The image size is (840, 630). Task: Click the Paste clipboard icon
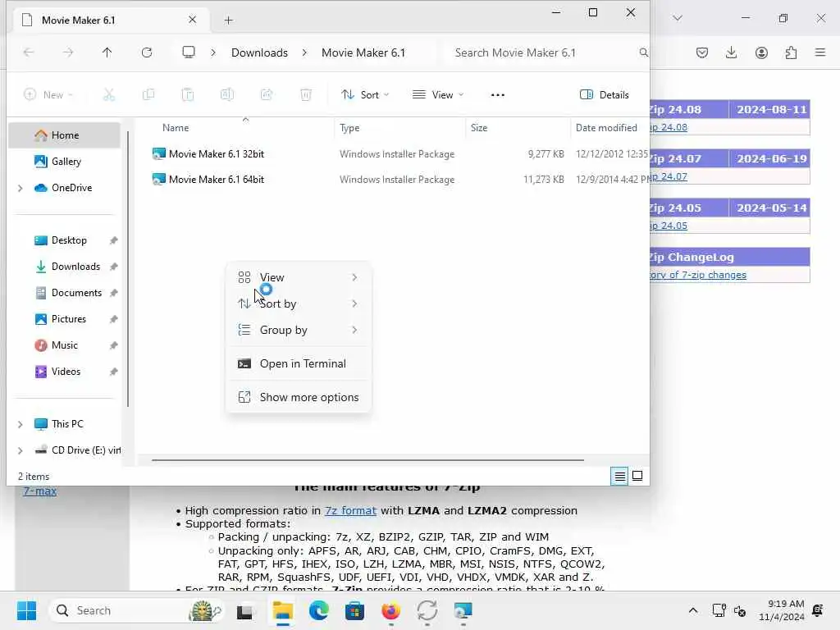tap(188, 95)
